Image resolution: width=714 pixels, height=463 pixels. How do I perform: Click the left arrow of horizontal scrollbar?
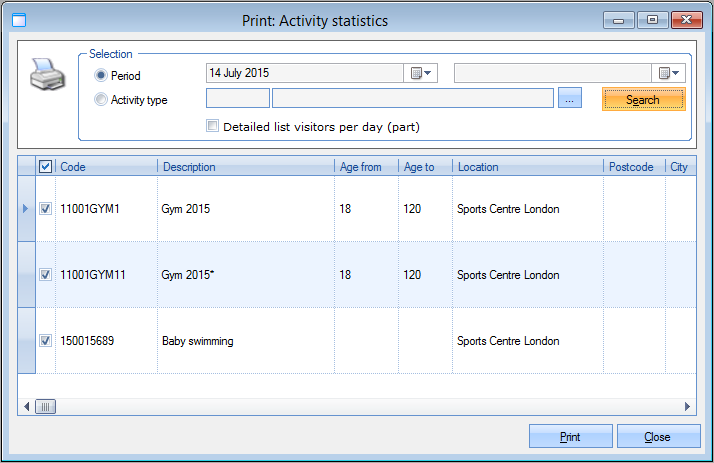tap(25, 406)
